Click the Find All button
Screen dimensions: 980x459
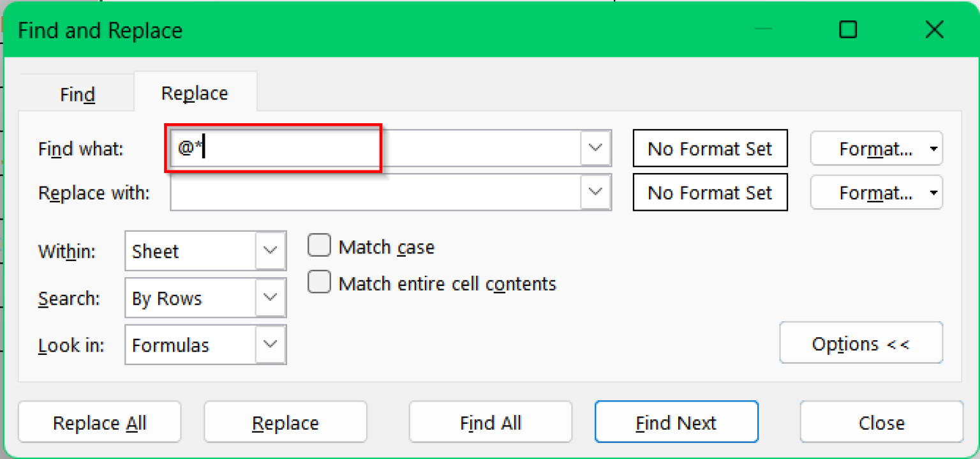pyautogui.click(x=490, y=422)
